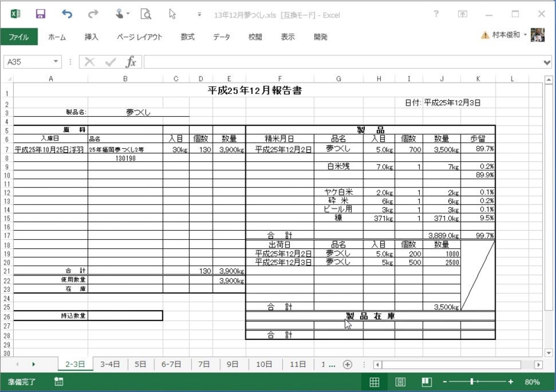The image size is (556, 392).
Task: Select the cell with value 130198
Action: (x=126, y=158)
